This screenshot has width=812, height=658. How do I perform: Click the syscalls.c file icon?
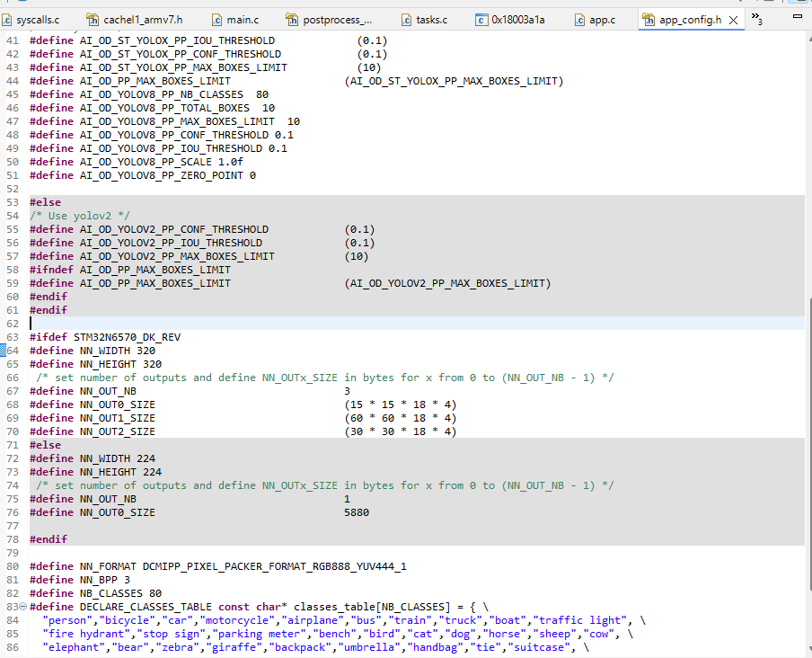tap(6, 20)
